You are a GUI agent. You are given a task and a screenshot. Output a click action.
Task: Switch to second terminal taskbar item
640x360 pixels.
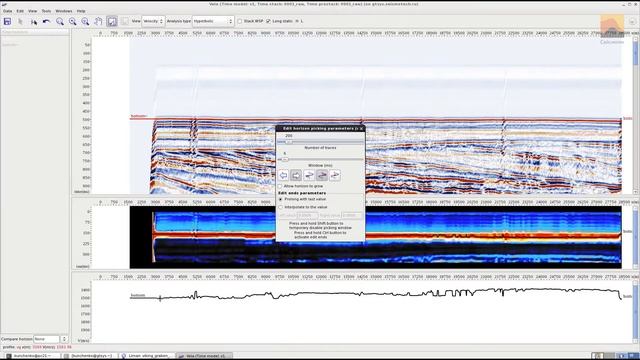(90, 356)
